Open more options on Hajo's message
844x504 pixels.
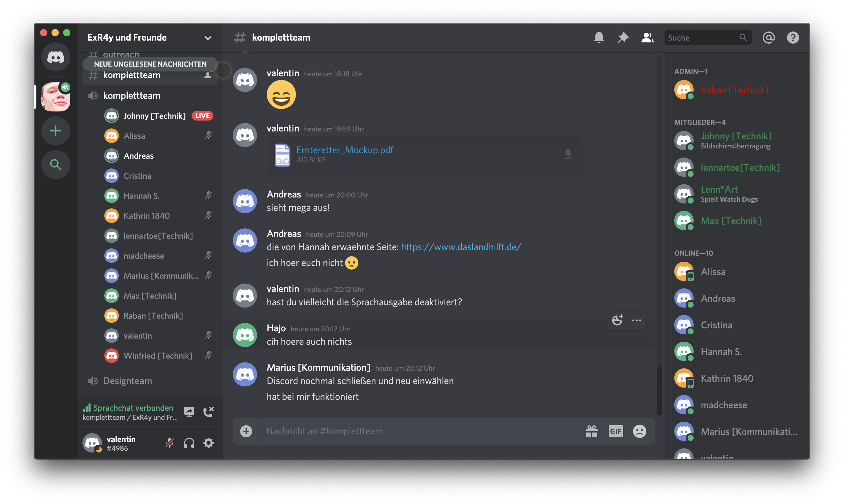click(636, 320)
